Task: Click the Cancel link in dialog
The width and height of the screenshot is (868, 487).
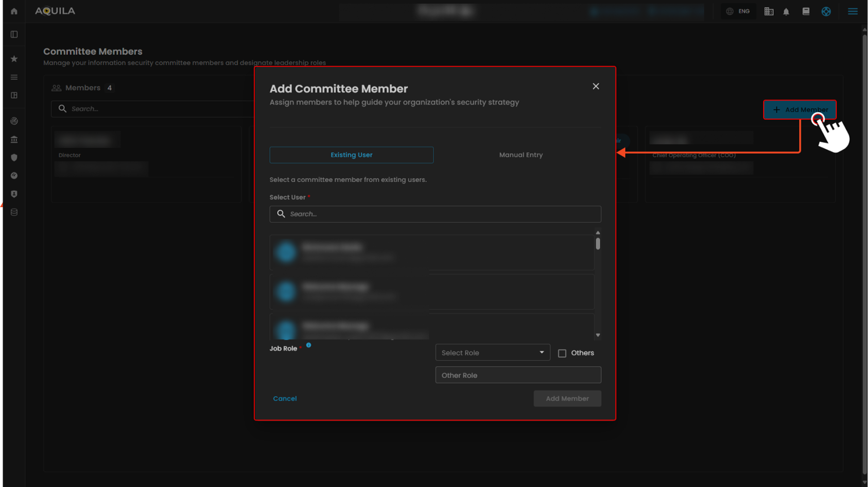Action: tap(285, 398)
